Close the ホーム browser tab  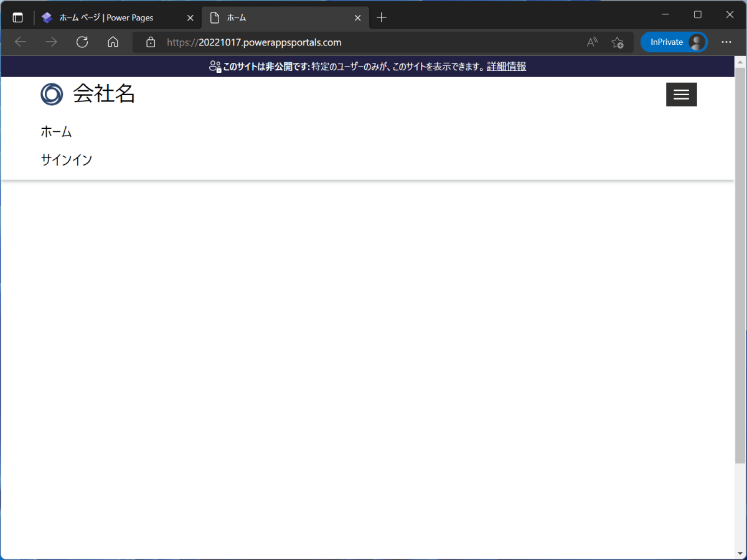pyautogui.click(x=357, y=17)
